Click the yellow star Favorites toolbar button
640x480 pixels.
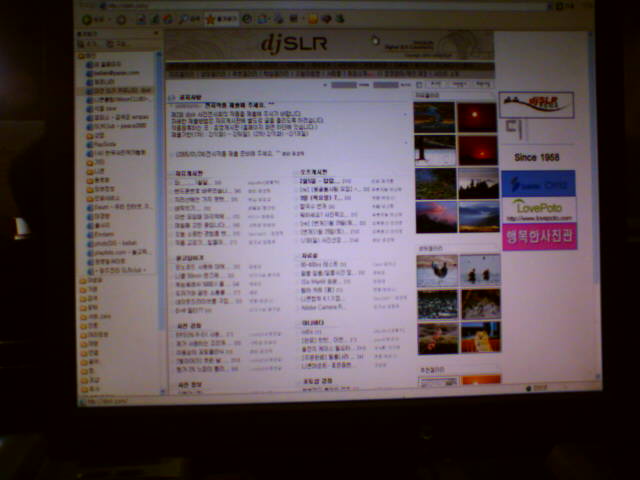point(209,19)
